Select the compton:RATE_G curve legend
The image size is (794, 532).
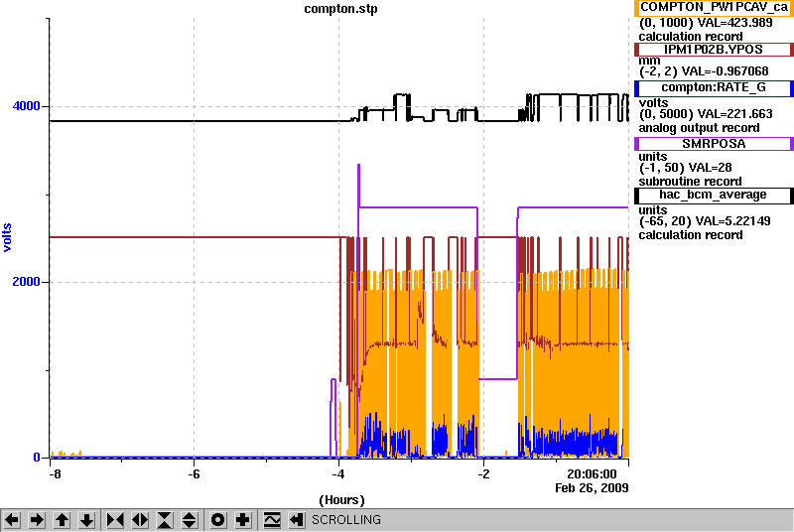[x=714, y=88]
